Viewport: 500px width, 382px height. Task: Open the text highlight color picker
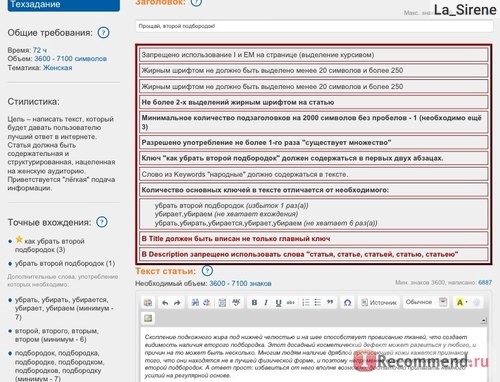462,302
